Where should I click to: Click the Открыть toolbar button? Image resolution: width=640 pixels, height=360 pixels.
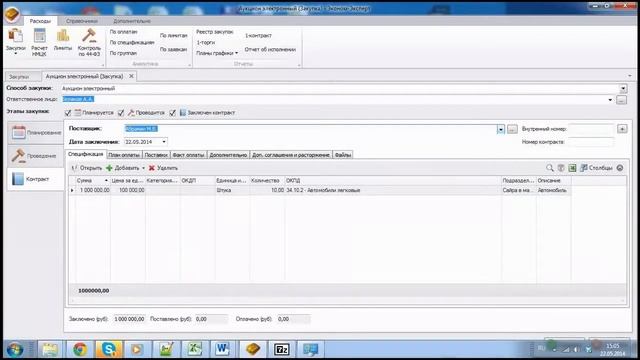tap(87, 168)
